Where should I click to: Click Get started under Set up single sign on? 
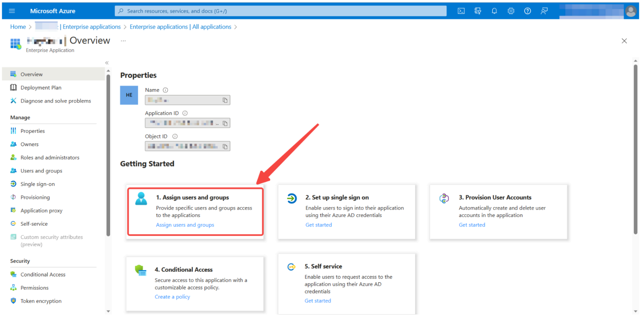click(318, 225)
